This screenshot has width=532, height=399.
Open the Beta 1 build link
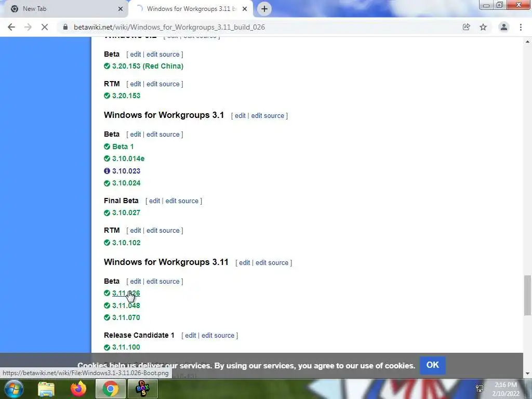pos(123,147)
